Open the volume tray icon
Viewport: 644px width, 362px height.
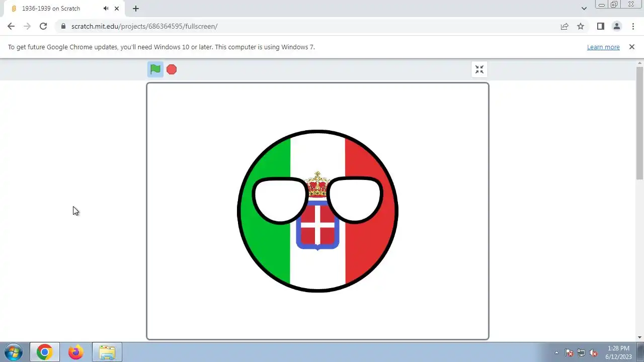pyautogui.click(x=593, y=352)
